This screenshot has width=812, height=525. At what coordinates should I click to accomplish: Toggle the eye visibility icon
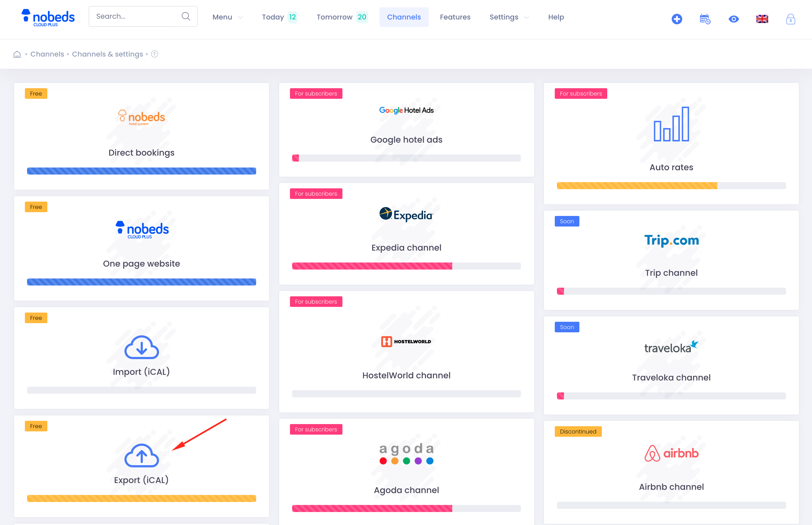[x=733, y=19]
